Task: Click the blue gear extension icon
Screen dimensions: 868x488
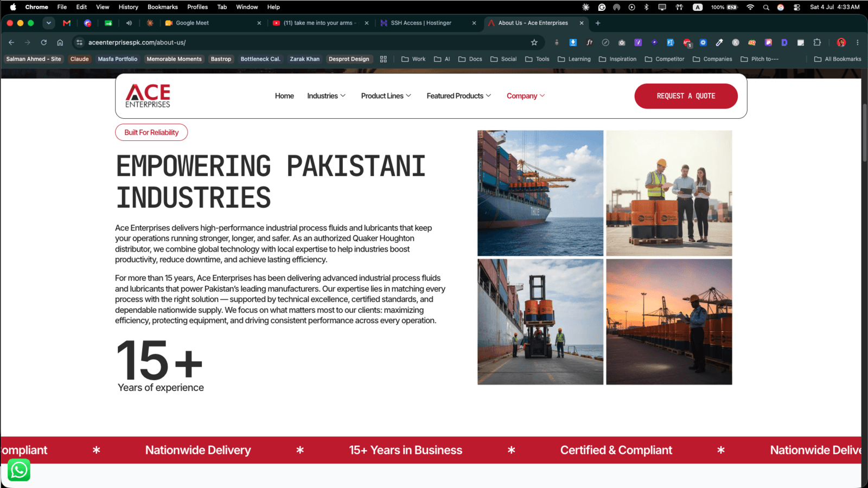Action: [x=703, y=42]
